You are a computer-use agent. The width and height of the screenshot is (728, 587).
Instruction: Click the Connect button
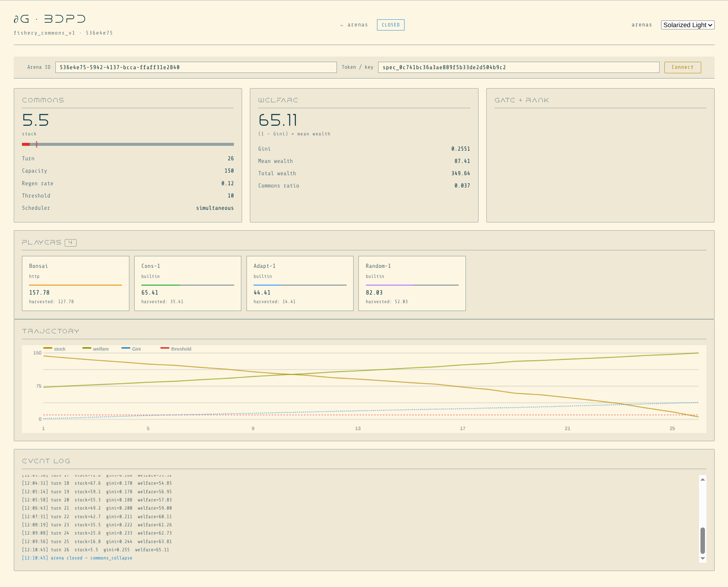click(682, 67)
